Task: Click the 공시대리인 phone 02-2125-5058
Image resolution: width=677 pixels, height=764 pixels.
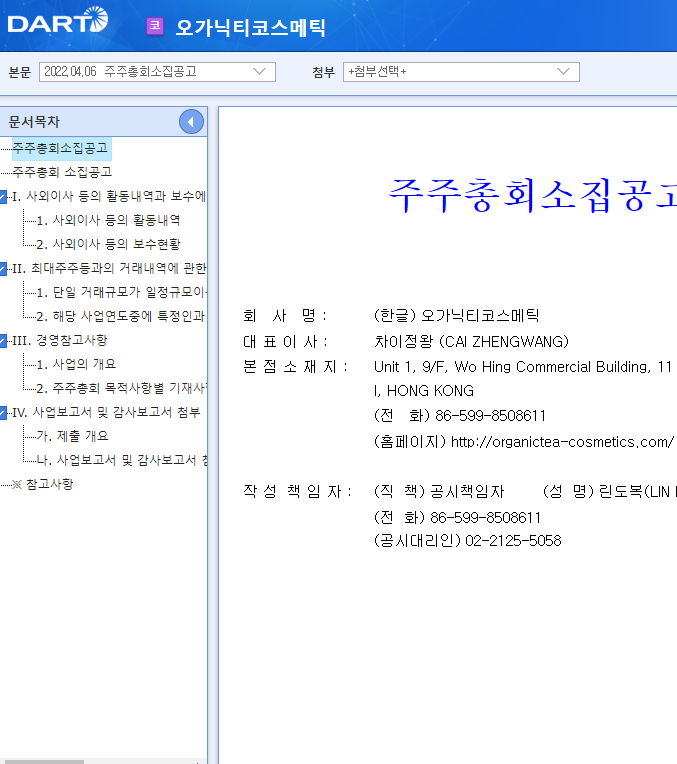Action: coord(513,541)
